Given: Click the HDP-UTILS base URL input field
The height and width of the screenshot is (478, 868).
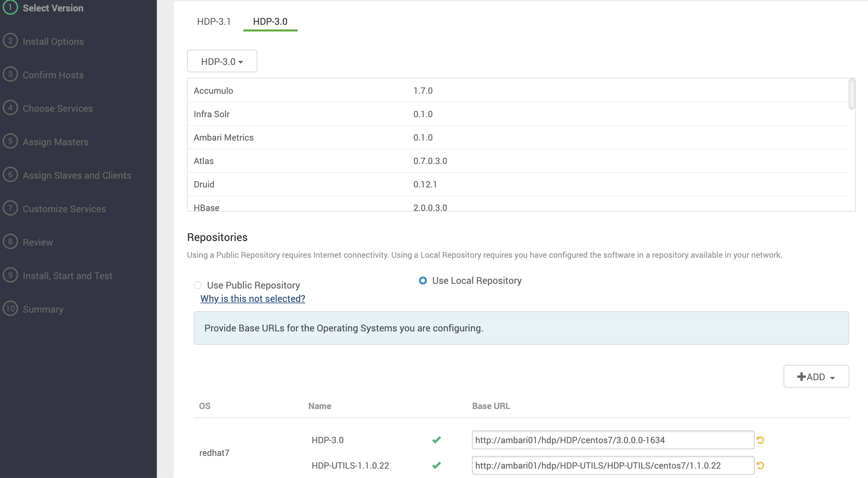Looking at the screenshot, I should click(613, 466).
